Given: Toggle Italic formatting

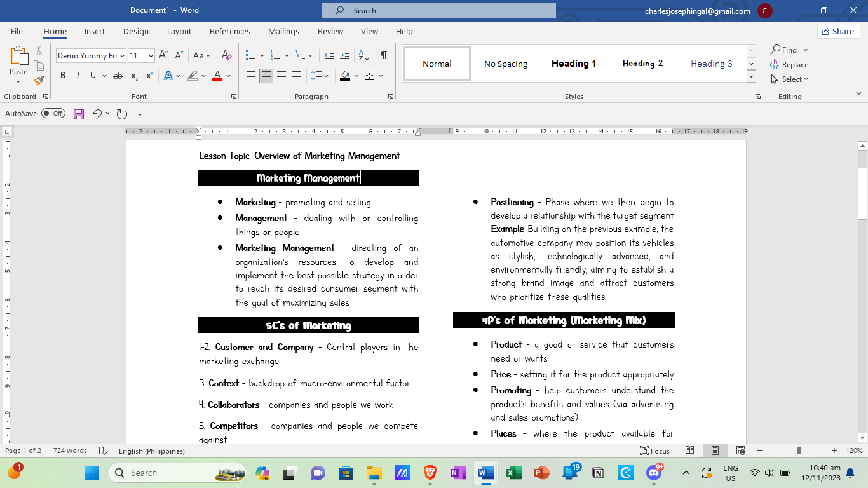Looking at the screenshot, I should tap(78, 76).
